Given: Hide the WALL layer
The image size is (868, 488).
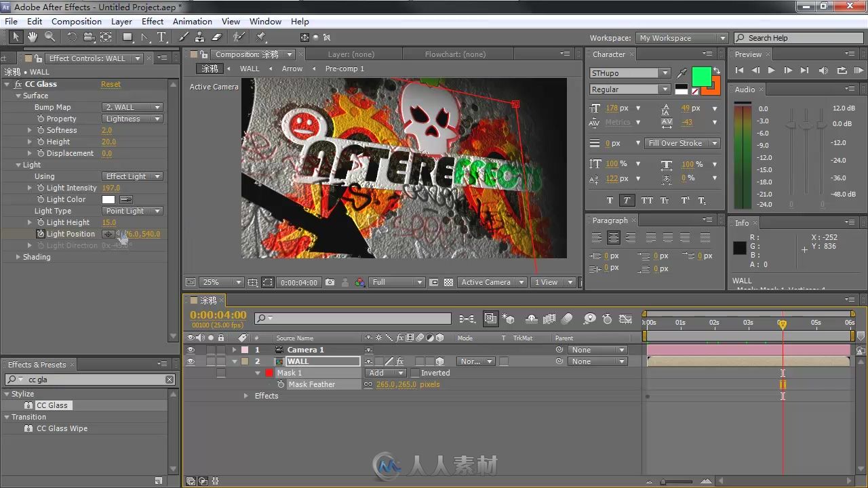Looking at the screenshot, I should [x=191, y=361].
